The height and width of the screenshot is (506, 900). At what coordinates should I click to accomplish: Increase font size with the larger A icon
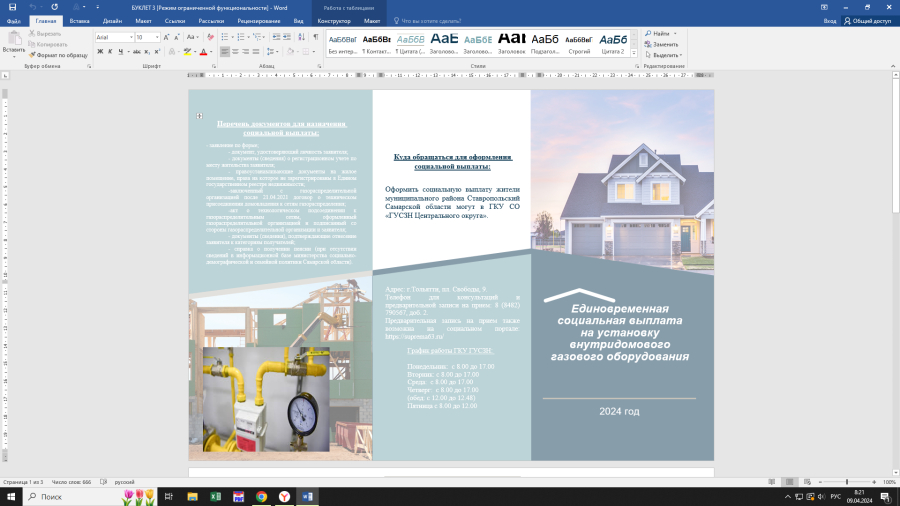tap(166, 37)
